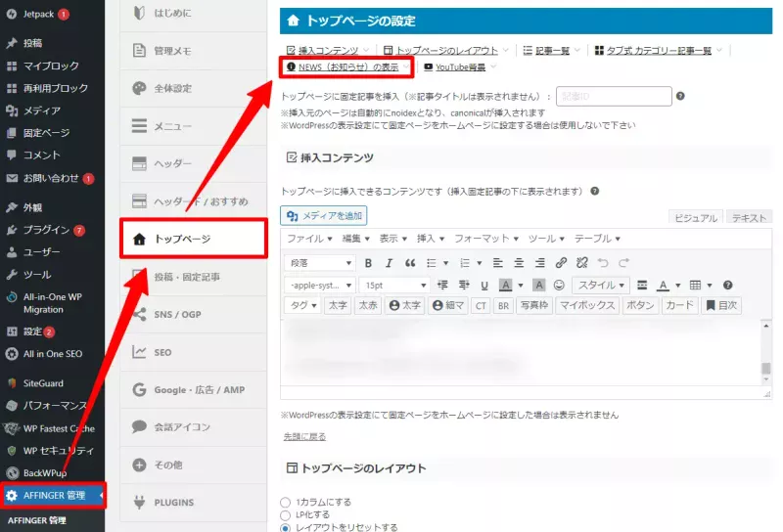The height and width of the screenshot is (532, 783).
Task: Redo the last edit
Action: (x=623, y=262)
